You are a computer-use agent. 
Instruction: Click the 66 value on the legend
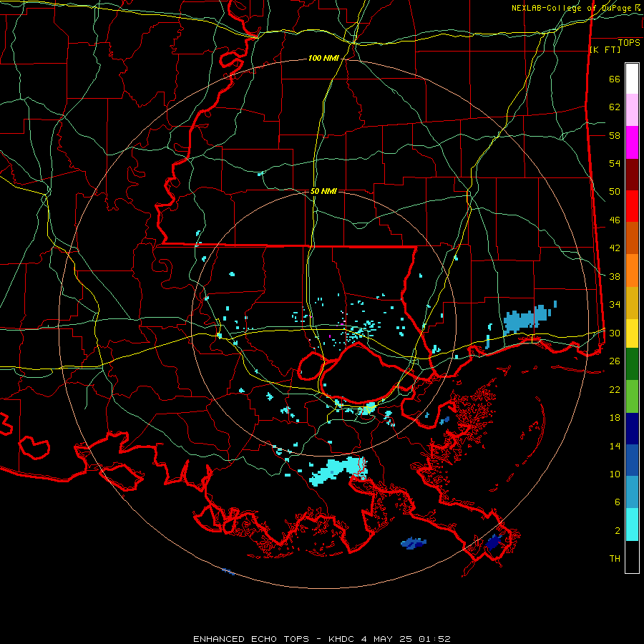615,79
